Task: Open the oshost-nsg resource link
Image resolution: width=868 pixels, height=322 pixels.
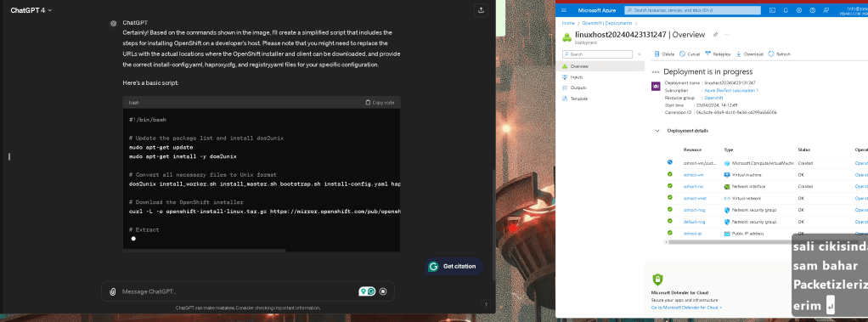Action: tap(694, 210)
